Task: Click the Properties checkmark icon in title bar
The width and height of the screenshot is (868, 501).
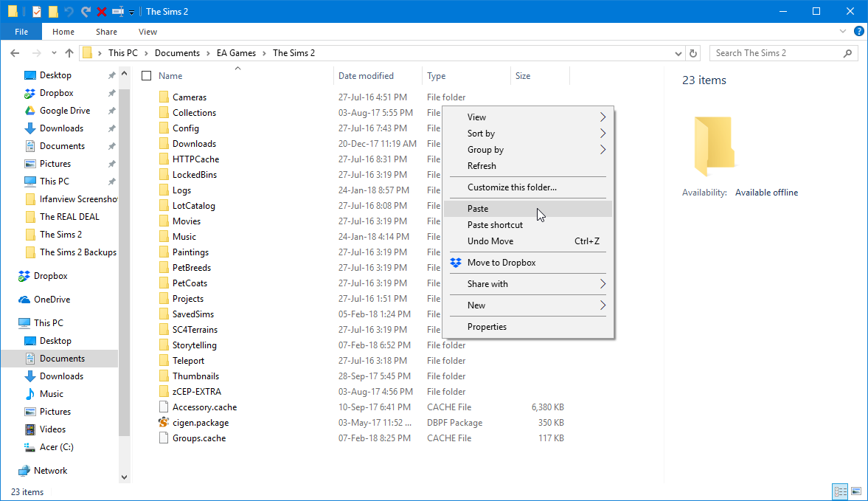Action: [x=37, y=11]
